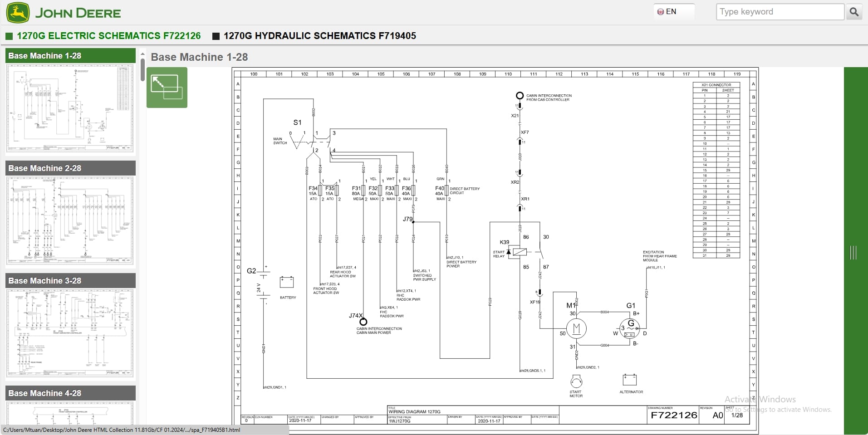This screenshot has width=868, height=435.
Task: Click the John Deere deer logo
Action: [x=18, y=12]
